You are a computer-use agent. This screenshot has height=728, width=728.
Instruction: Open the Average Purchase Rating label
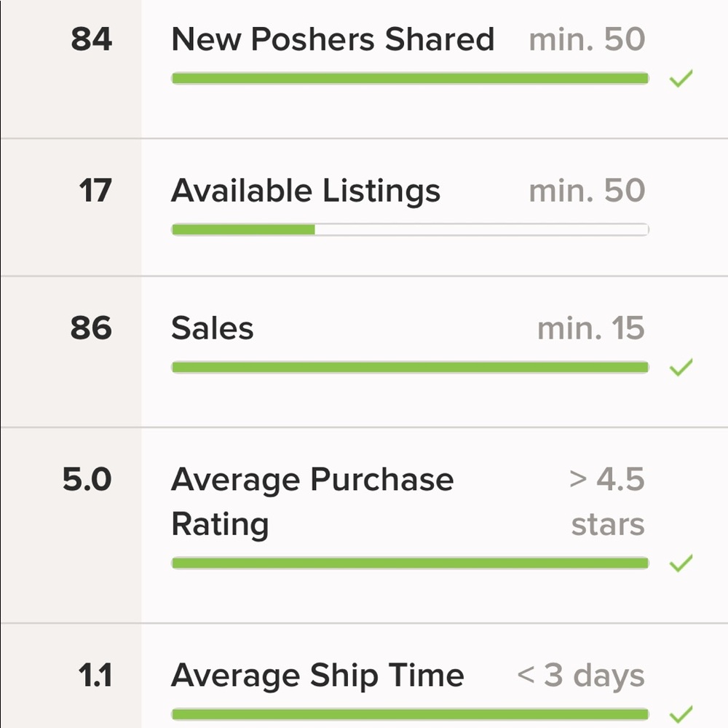[x=312, y=502]
